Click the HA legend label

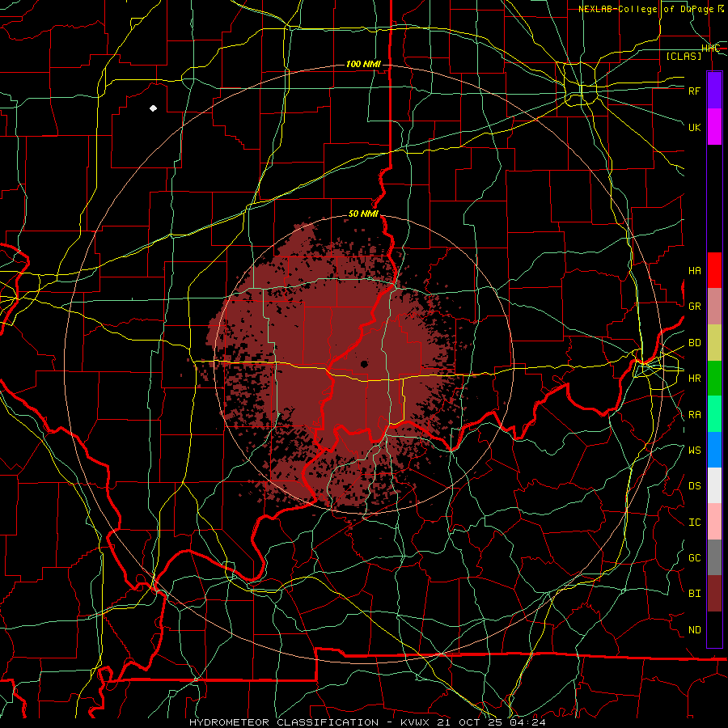pyautogui.click(x=694, y=271)
